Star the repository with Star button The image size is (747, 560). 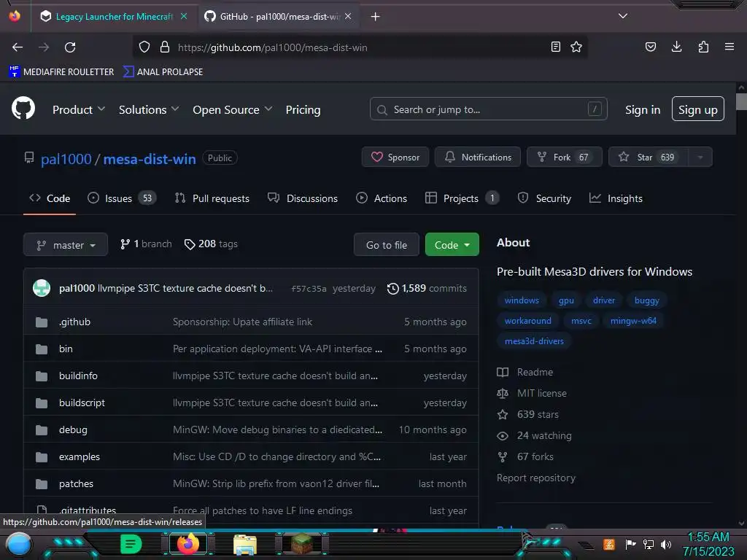[649, 157]
